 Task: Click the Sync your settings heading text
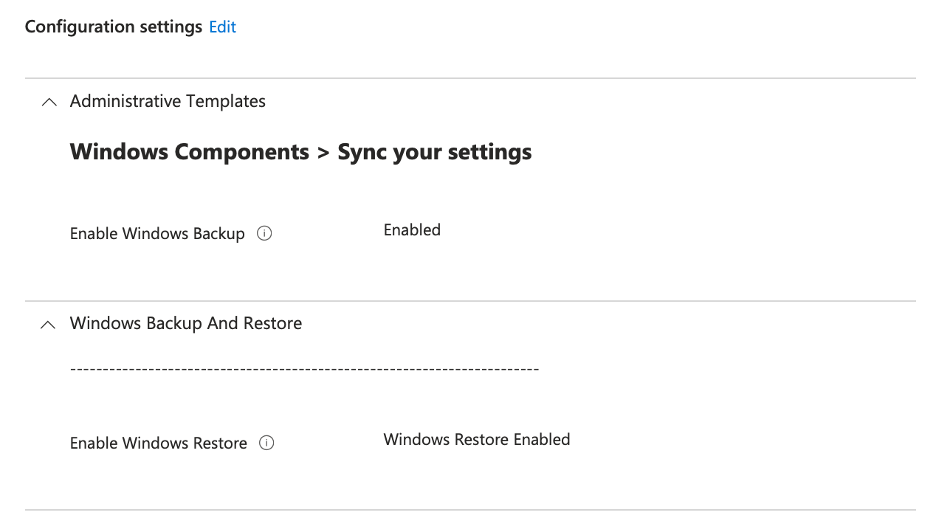435,152
